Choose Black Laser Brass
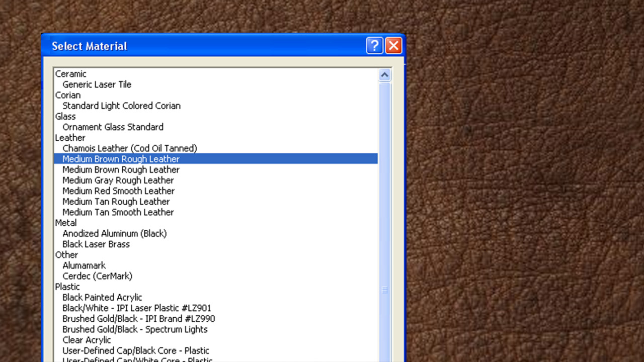The width and height of the screenshot is (644, 362). click(x=96, y=244)
